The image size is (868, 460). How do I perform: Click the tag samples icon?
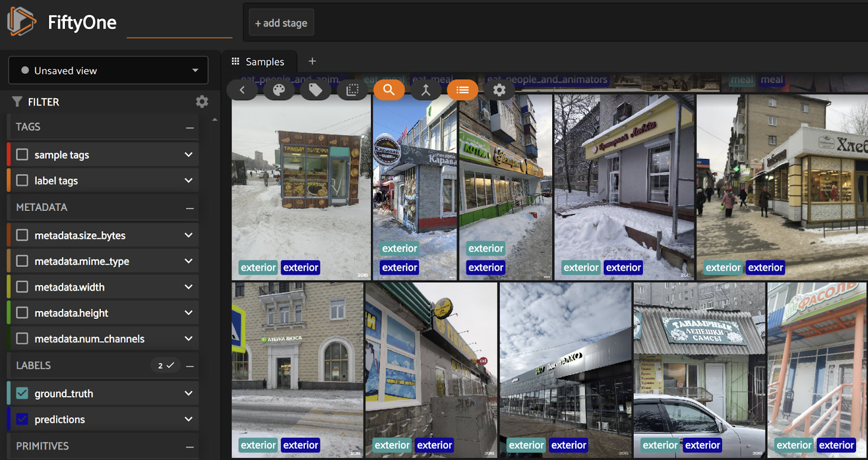(315, 90)
